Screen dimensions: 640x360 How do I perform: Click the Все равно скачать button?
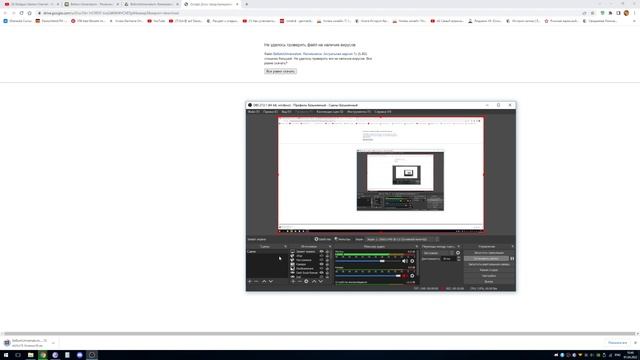pos(280,71)
